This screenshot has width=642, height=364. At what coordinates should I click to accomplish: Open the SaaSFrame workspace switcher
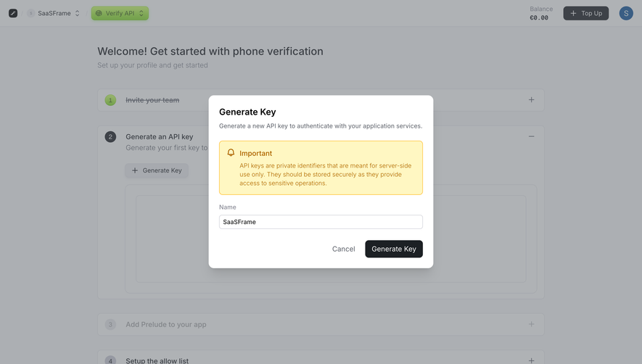pos(54,13)
